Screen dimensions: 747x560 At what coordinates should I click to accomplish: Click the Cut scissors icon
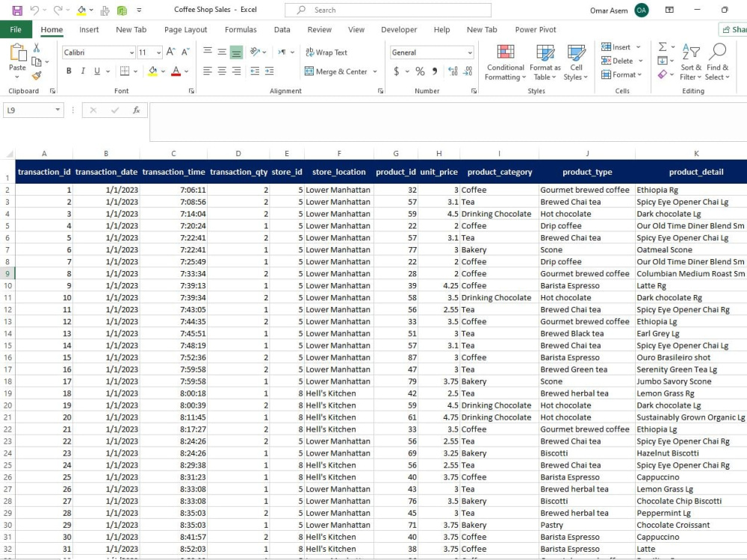point(37,48)
